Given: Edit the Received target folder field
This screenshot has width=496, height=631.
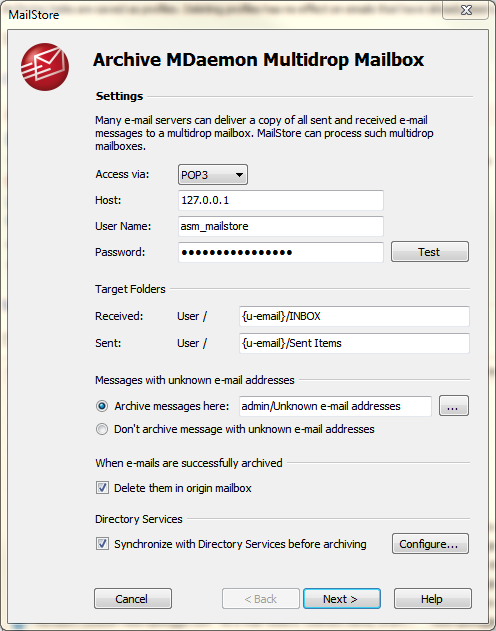Looking at the screenshot, I should (x=354, y=316).
